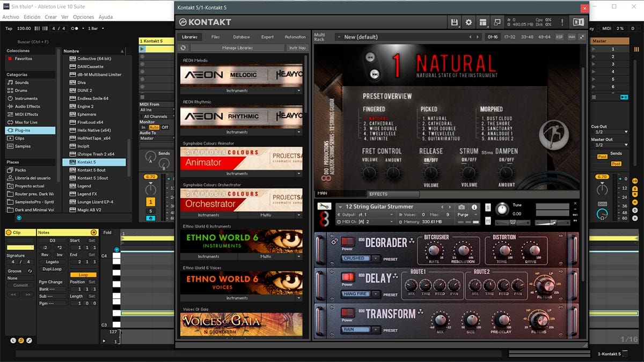The image size is (644, 362).
Task: Open the Degrader preset dropdown arrow
Action: click(375, 258)
